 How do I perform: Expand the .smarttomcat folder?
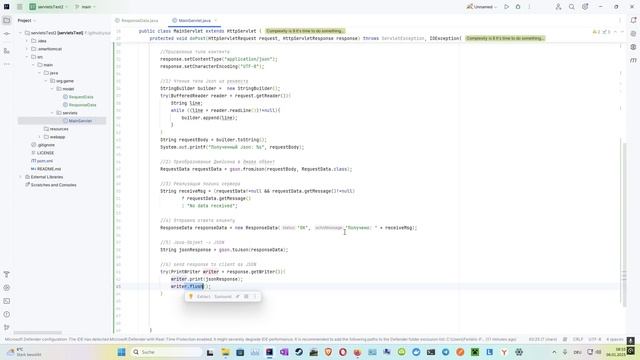pyautogui.click(x=27, y=49)
